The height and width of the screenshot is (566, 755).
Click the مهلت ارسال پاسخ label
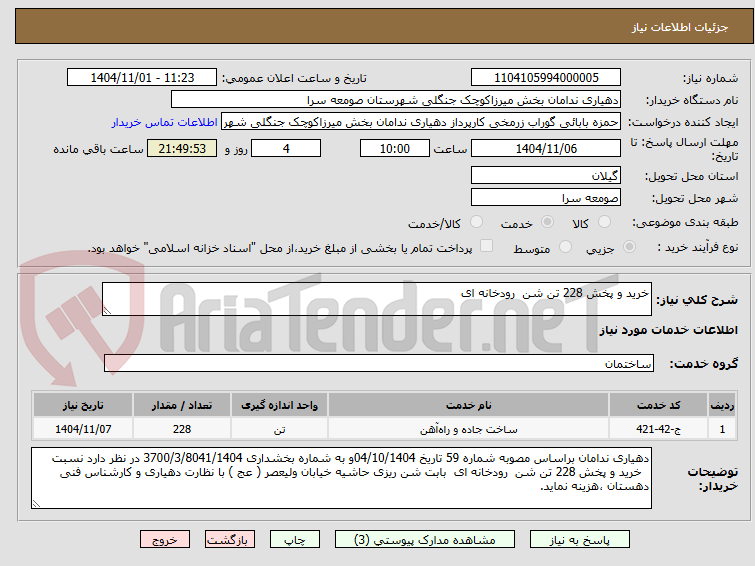click(x=683, y=149)
